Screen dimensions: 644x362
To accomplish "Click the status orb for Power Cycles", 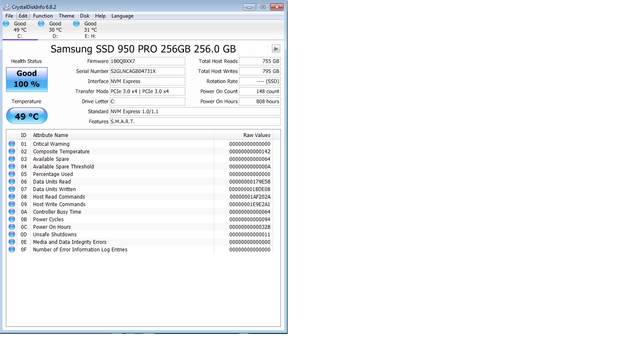I will 12,219.
